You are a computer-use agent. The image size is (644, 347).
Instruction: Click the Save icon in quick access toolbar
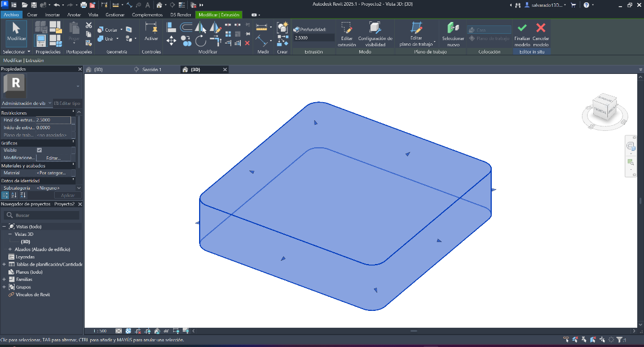tap(34, 5)
